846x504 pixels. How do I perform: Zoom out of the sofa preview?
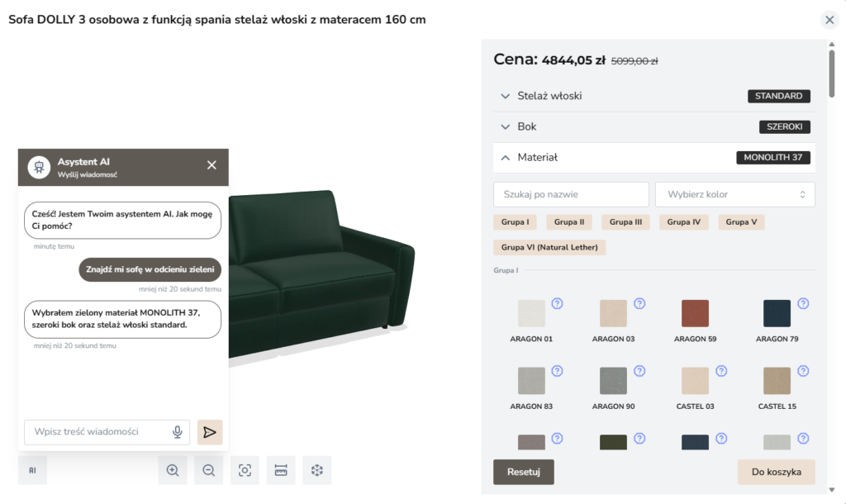(209, 470)
